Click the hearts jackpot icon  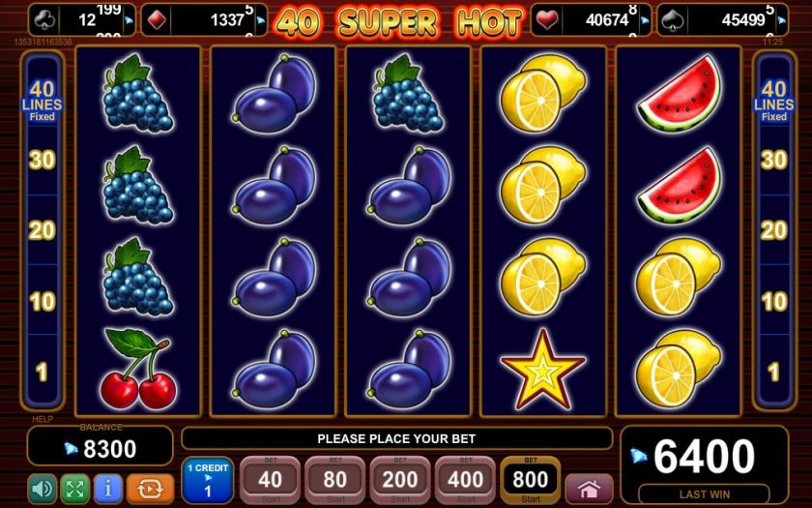point(546,20)
